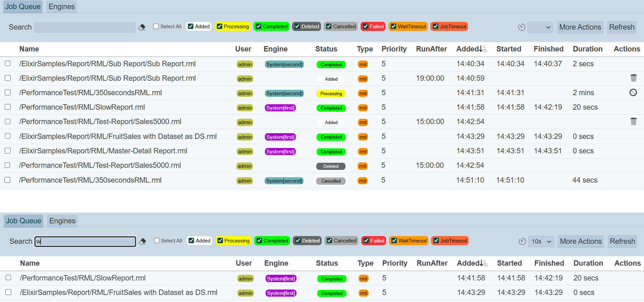
Task: Open More Actions next to the 10s dropdown
Action: (x=581, y=241)
